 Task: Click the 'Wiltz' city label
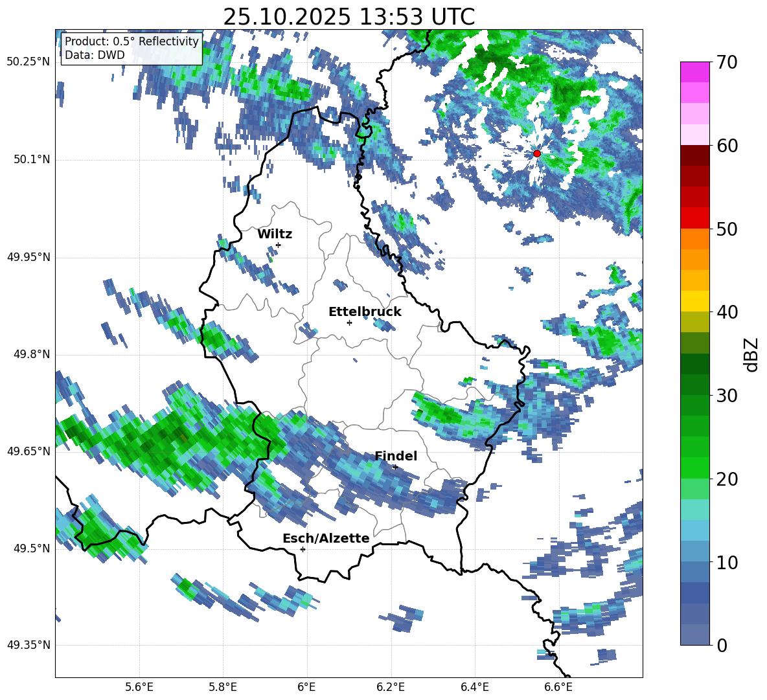(x=275, y=234)
